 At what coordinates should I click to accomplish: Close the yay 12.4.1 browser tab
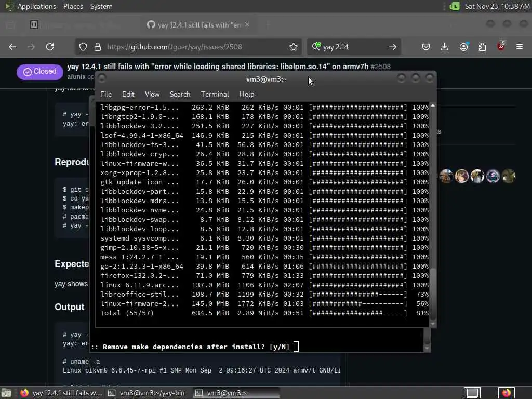[x=247, y=25]
